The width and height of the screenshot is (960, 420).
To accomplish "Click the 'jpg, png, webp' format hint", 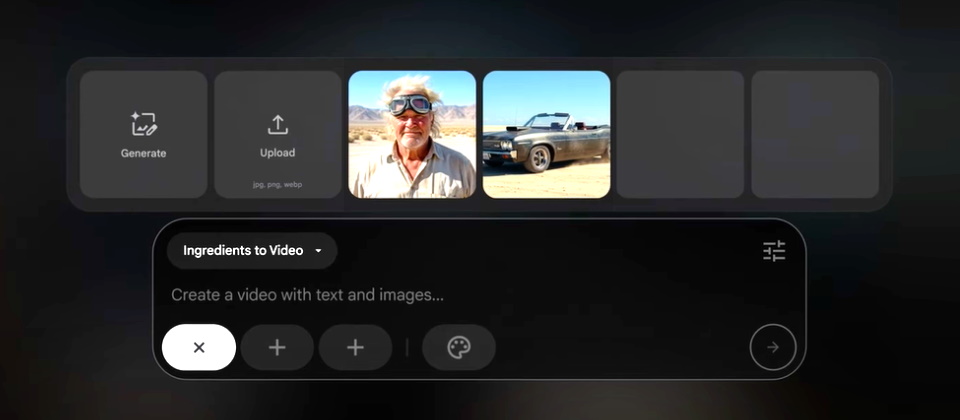I will click(x=278, y=185).
